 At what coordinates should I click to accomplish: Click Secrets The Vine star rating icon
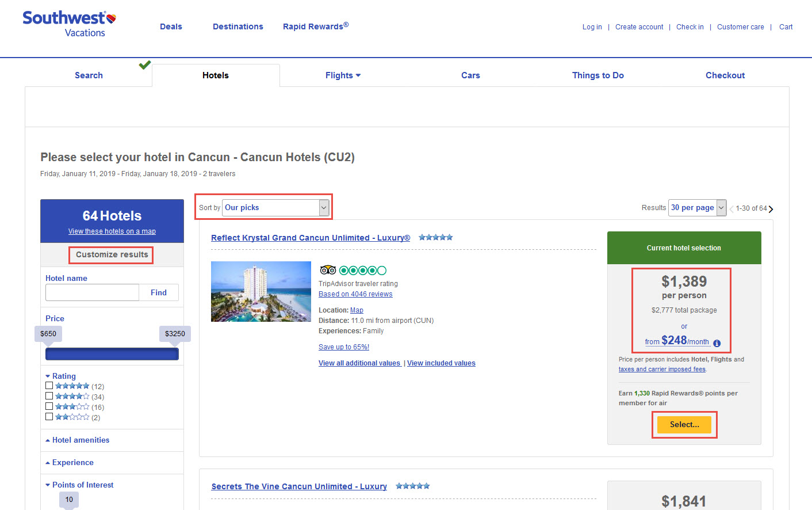413,486
